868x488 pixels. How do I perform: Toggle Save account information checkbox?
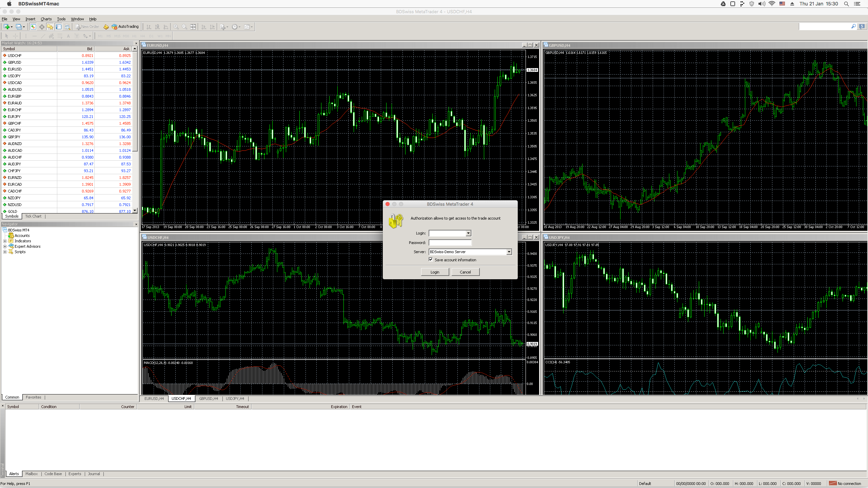430,259
